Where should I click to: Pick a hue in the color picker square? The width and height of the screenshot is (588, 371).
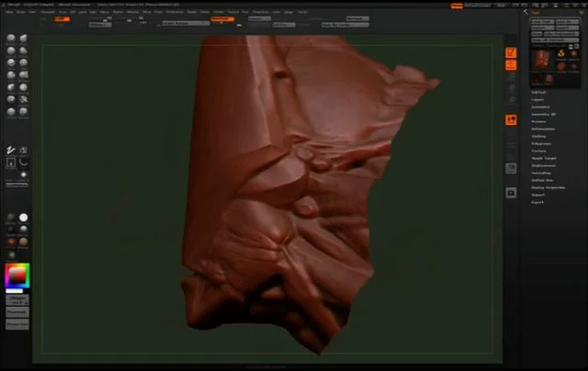point(17,276)
